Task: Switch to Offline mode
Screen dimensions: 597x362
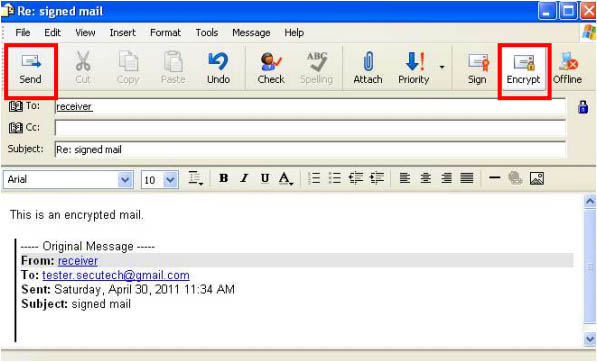Action: coord(567,69)
